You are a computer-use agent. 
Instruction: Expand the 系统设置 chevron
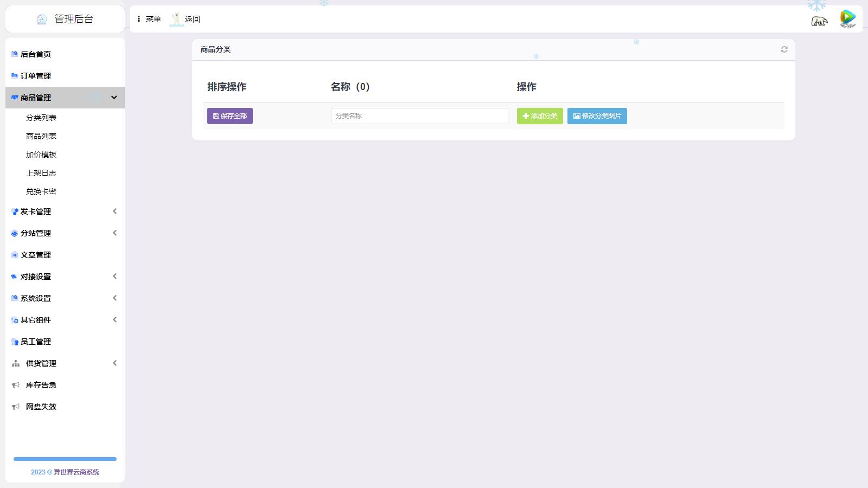pyautogui.click(x=114, y=298)
